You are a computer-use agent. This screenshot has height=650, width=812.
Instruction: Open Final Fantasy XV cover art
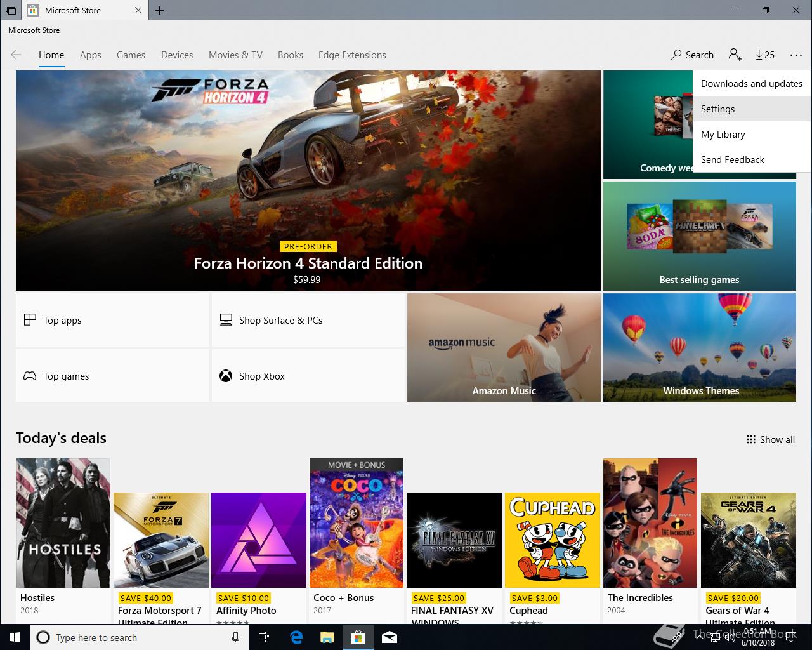(x=454, y=540)
